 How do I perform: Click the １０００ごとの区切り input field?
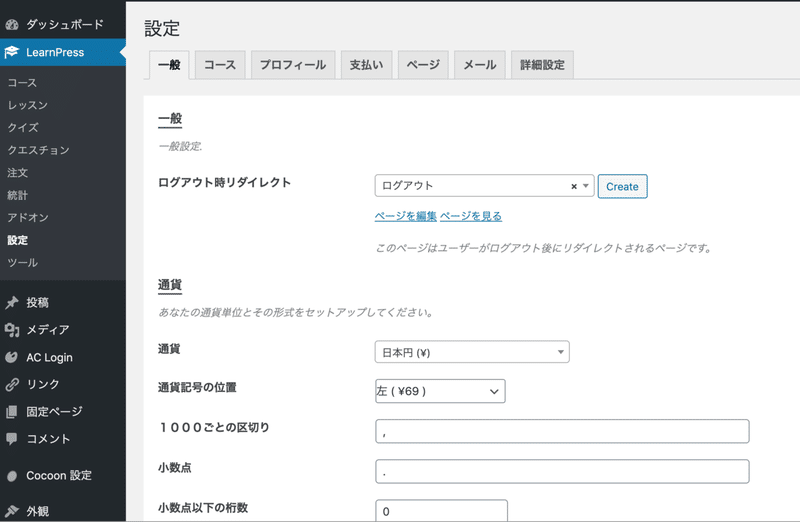click(562, 431)
